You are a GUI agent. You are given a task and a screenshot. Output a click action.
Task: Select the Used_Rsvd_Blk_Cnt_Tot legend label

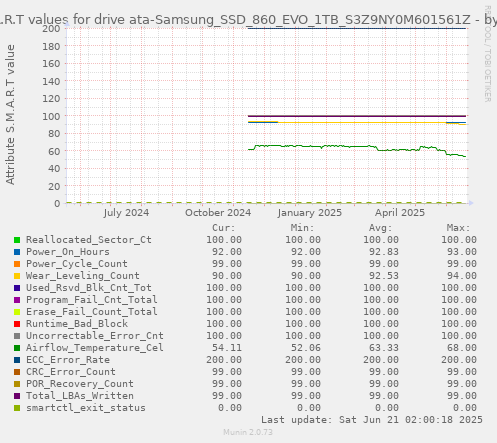pos(89,288)
